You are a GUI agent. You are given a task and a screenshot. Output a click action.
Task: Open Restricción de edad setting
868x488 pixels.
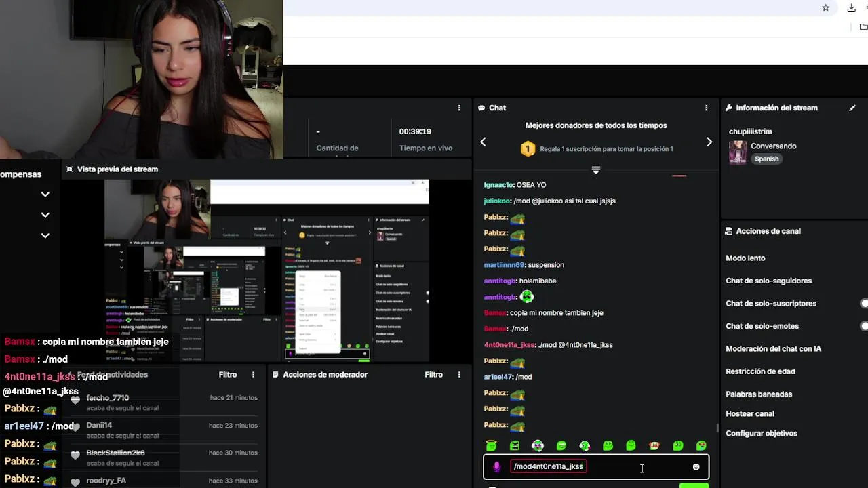click(x=760, y=371)
